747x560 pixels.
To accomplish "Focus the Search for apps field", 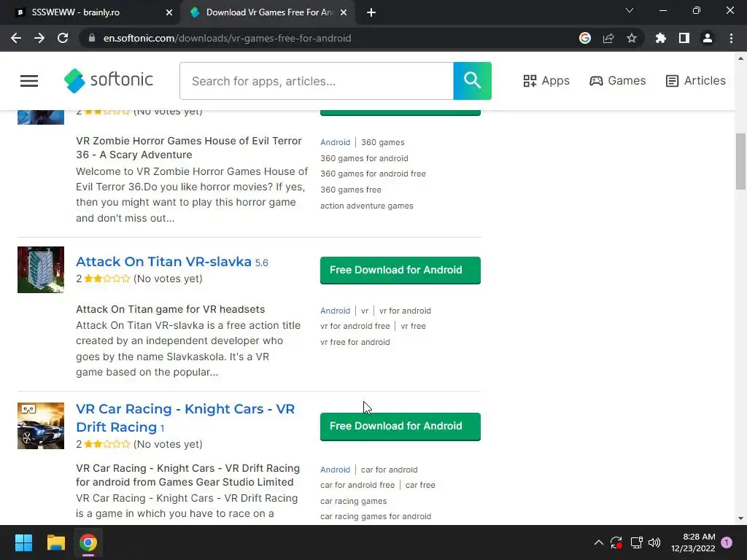I will [317, 81].
